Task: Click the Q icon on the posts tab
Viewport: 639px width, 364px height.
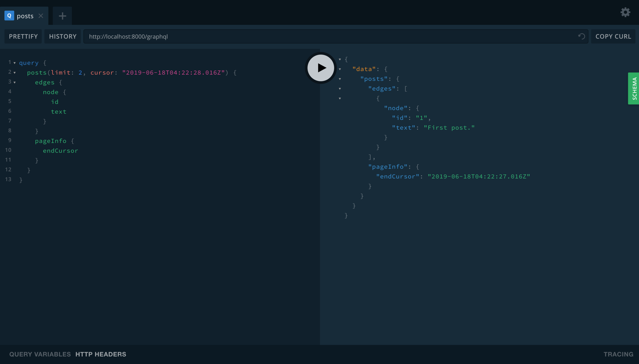Action: (9, 16)
